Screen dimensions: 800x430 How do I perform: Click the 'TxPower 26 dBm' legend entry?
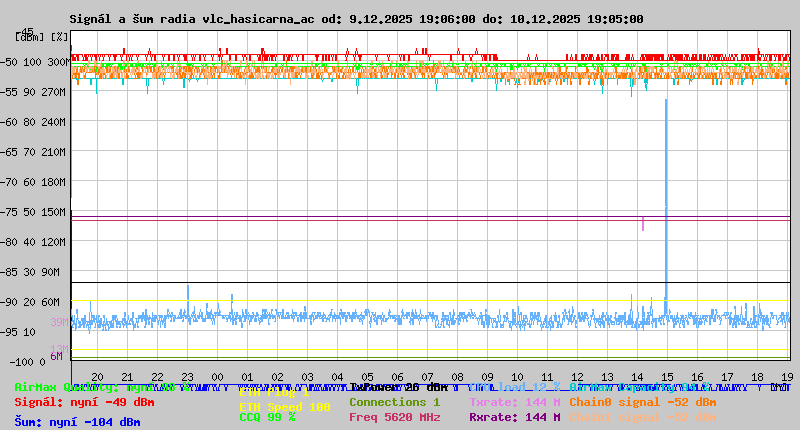click(x=398, y=388)
